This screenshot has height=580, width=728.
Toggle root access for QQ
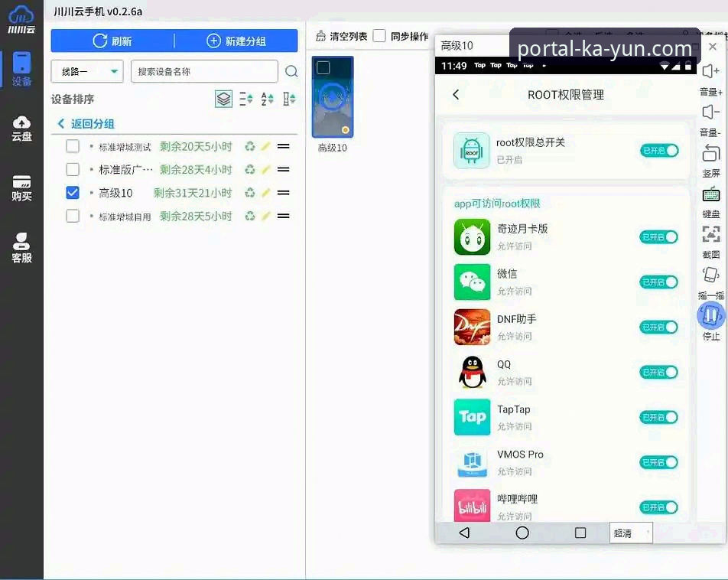pos(659,373)
